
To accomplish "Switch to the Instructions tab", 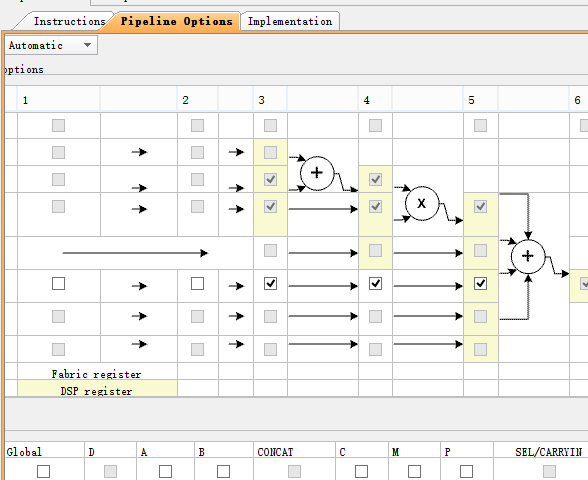I will point(69,21).
